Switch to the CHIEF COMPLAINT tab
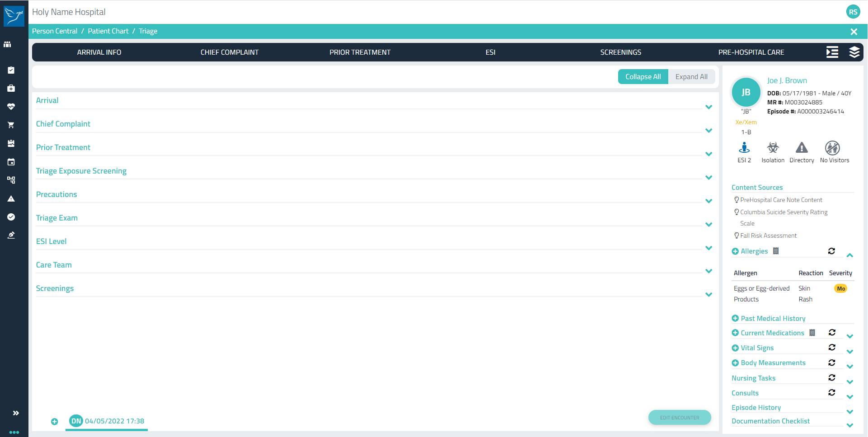The width and height of the screenshot is (868, 437). coord(230,52)
